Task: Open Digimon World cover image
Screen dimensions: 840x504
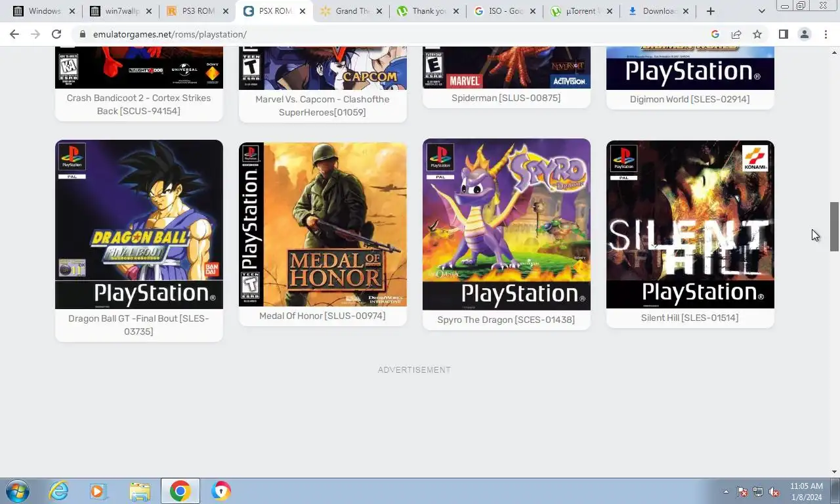Action: pyautogui.click(x=690, y=68)
